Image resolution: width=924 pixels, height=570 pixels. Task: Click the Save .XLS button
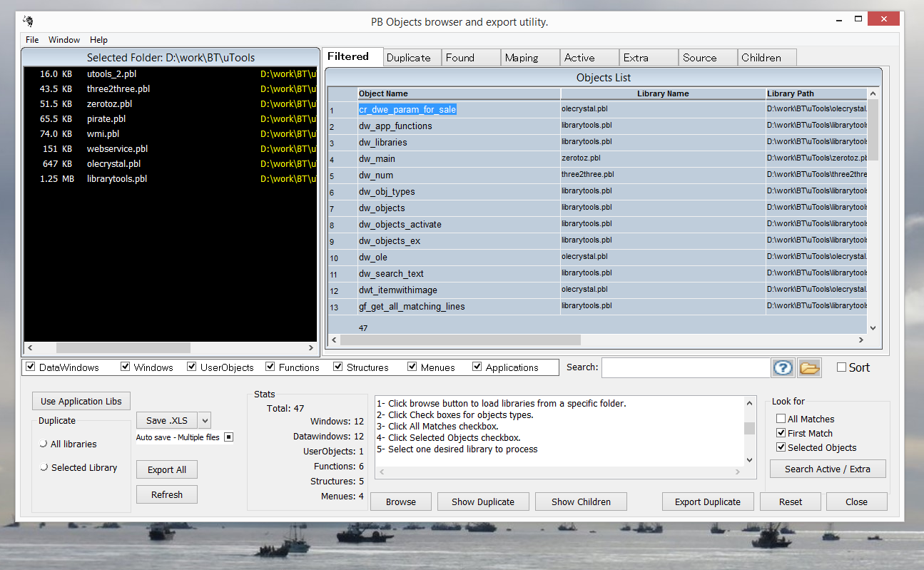pyautogui.click(x=167, y=420)
